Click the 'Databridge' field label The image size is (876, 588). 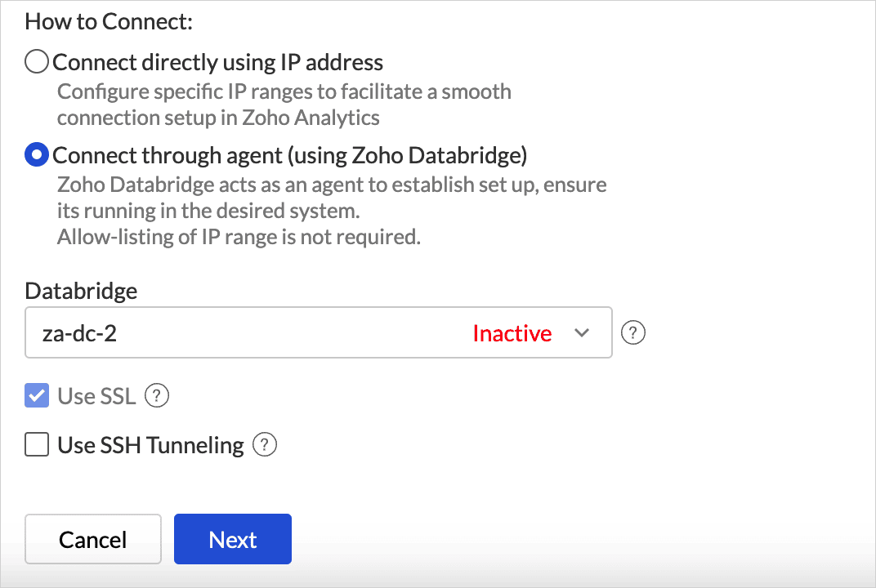(x=81, y=291)
